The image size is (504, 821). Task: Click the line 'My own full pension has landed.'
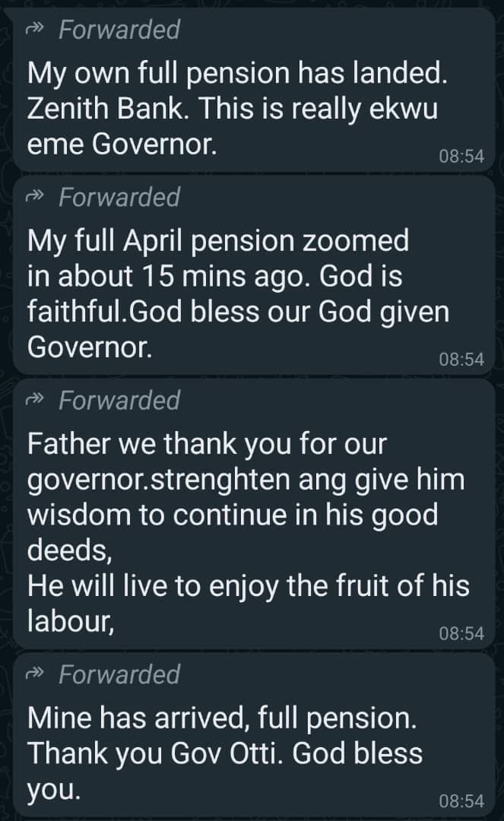click(x=235, y=74)
